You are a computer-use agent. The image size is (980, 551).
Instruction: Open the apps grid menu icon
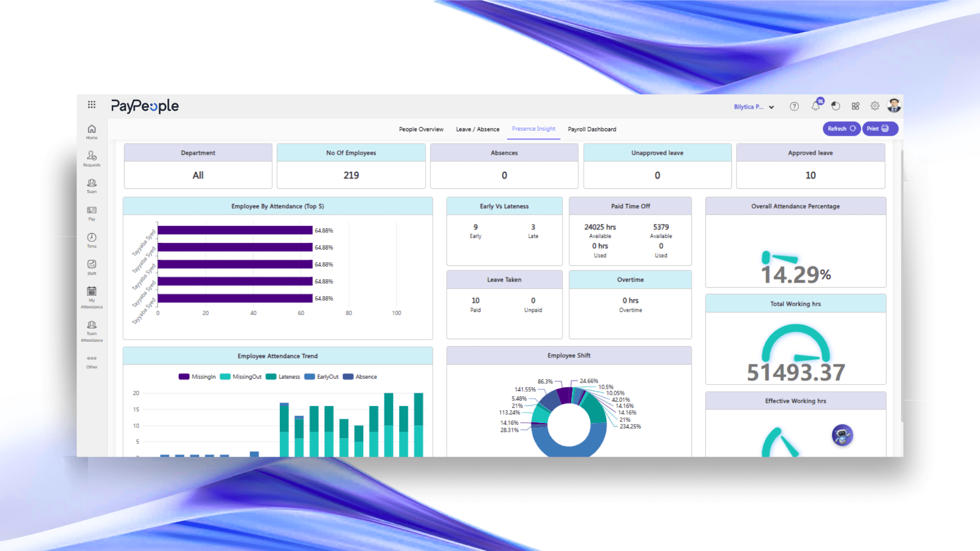tap(91, 105)
